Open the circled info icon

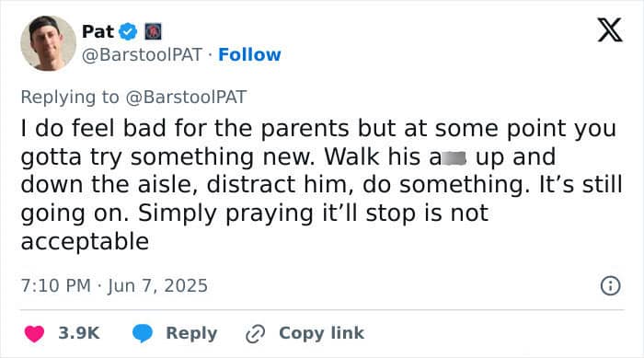click(610, 285)
